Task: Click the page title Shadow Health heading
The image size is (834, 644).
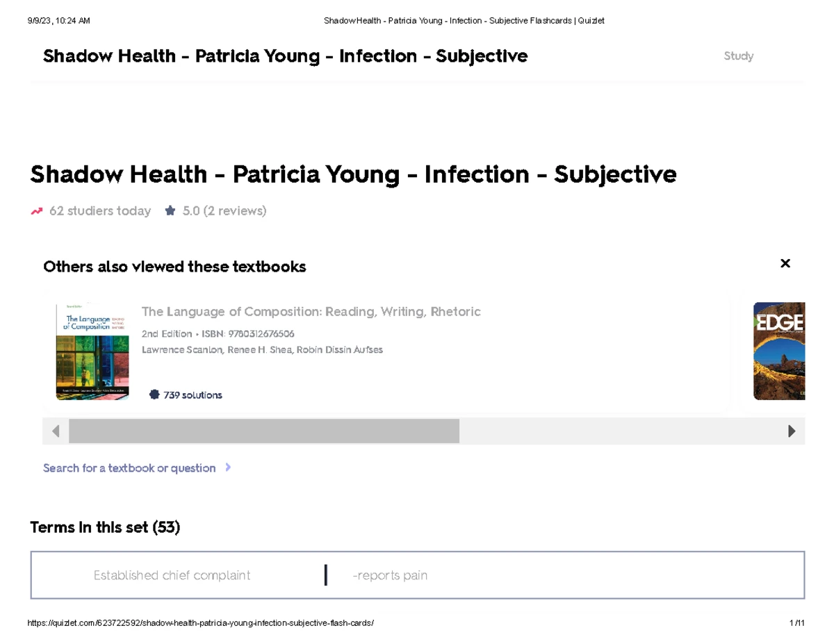Action: (x=352, y=174)
